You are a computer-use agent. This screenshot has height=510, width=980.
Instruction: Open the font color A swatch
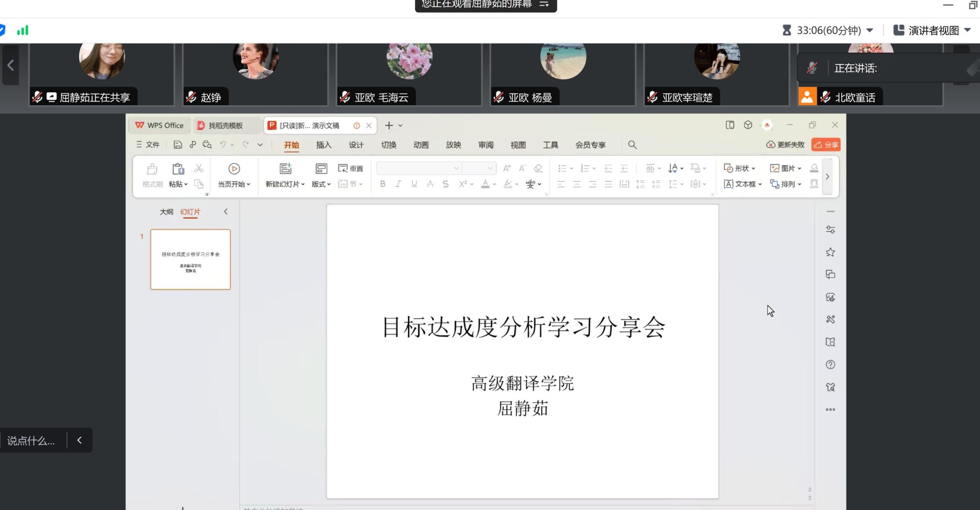(485, 184)
